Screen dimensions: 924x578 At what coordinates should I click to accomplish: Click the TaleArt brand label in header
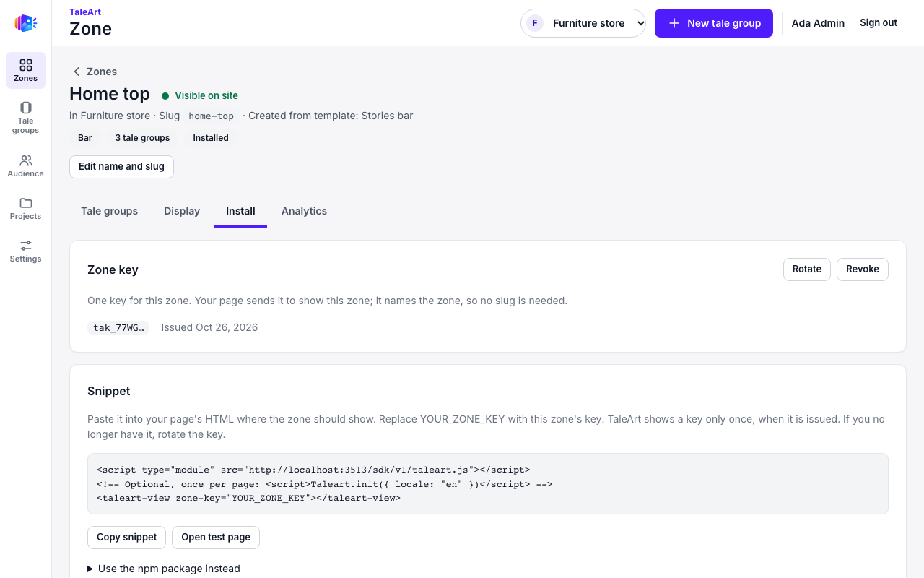pos(85,12)
